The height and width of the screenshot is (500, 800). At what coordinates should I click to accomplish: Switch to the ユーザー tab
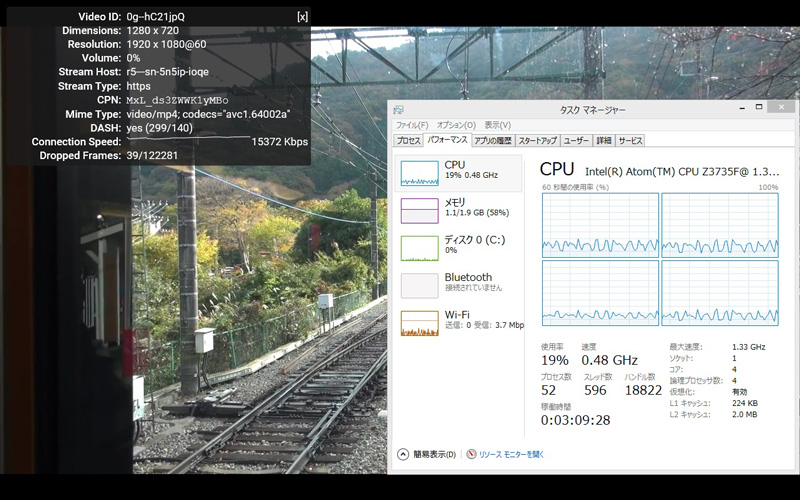pos(576,140)
